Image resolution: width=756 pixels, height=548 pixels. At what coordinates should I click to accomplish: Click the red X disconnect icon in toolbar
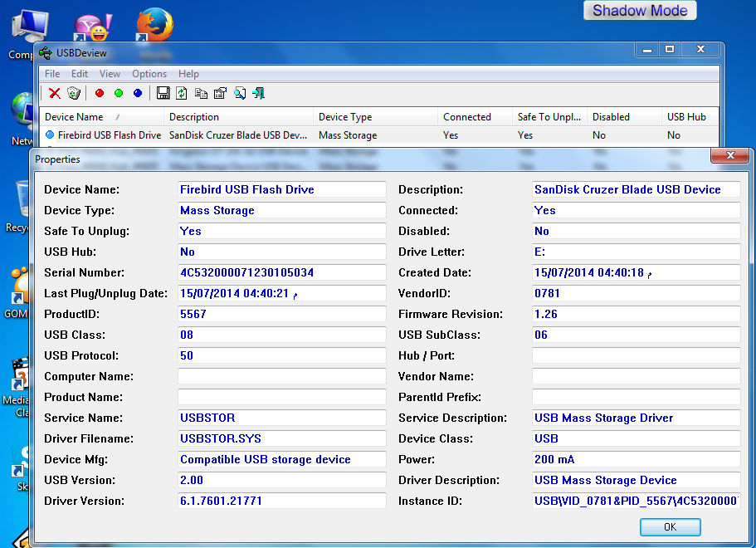coord(54,94)
